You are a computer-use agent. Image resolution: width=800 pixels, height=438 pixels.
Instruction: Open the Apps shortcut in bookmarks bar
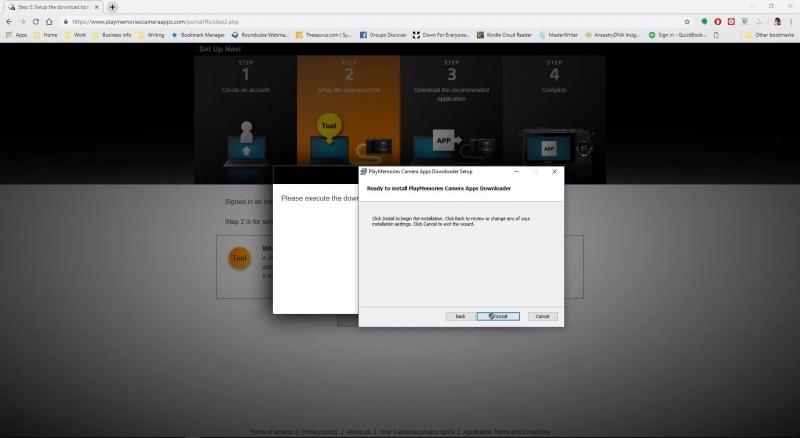pyautogui.click(x=16, y=35)
